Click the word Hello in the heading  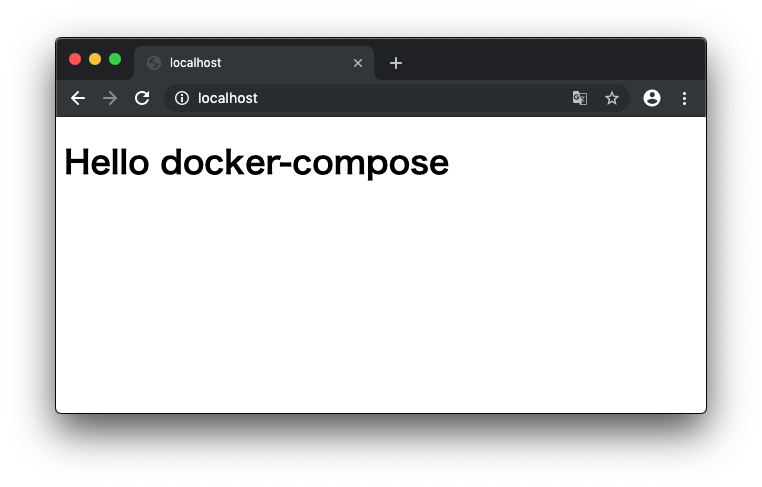tap(106, 162)
